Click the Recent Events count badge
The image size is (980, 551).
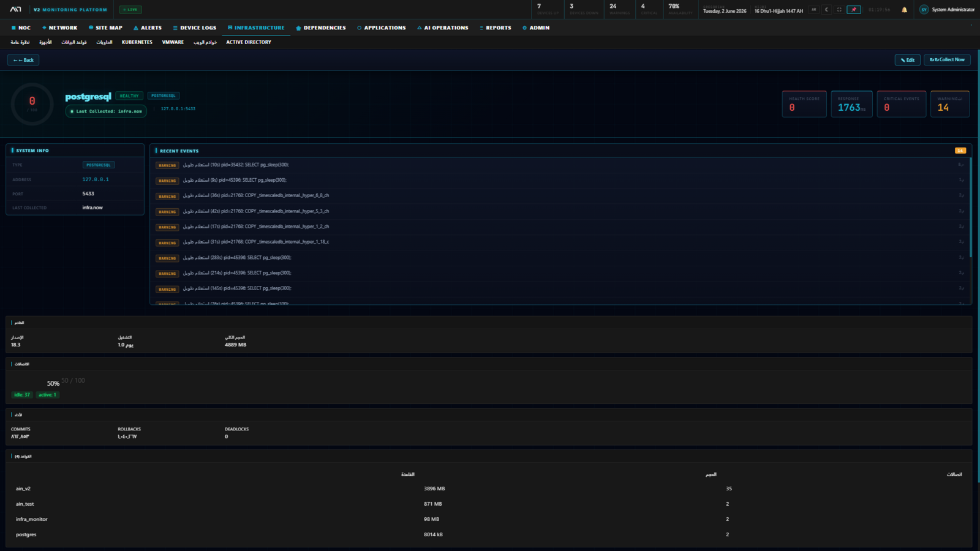pyautogui.click(x=960, y=151)
